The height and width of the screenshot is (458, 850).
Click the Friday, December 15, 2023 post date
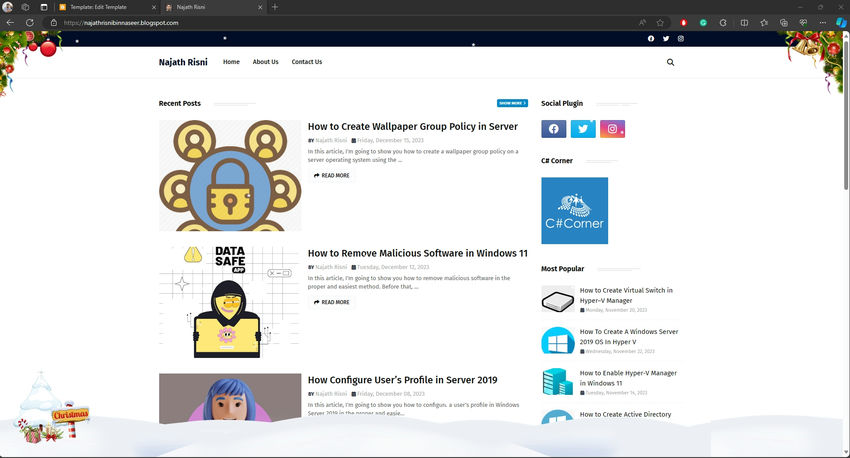click(x=390, y=140)
